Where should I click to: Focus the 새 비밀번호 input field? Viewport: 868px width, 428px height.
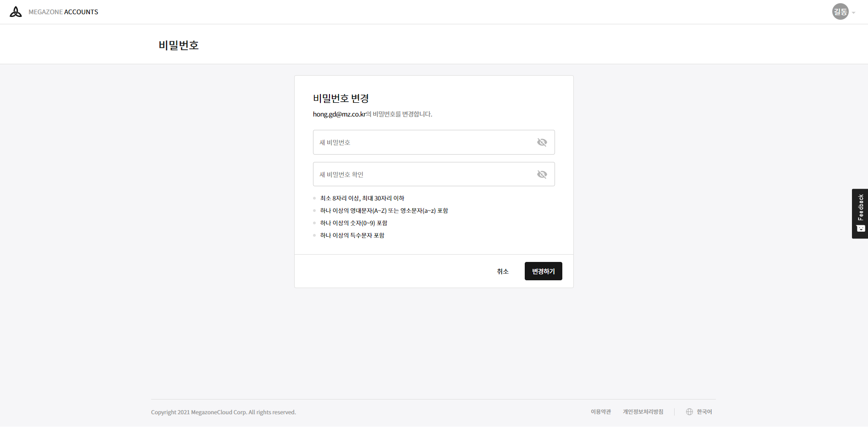[434, 142]
